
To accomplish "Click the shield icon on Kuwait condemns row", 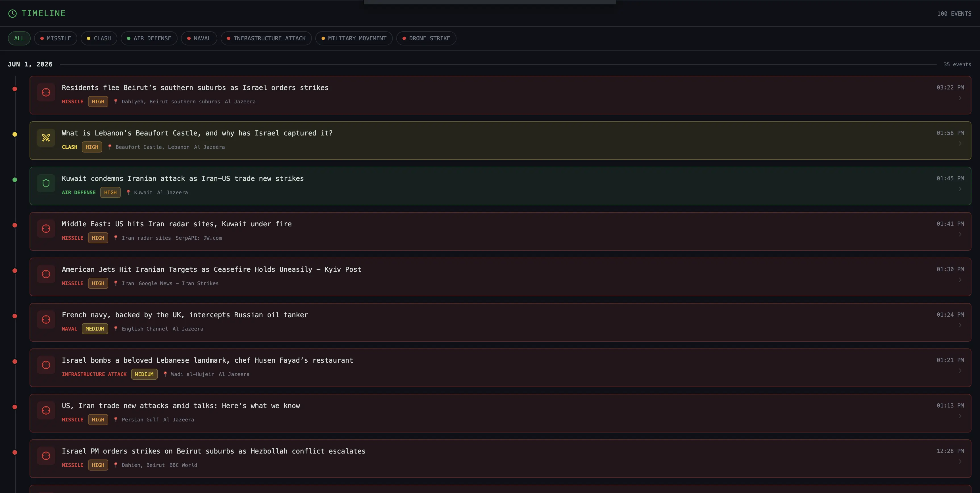I will coord(46,183).
